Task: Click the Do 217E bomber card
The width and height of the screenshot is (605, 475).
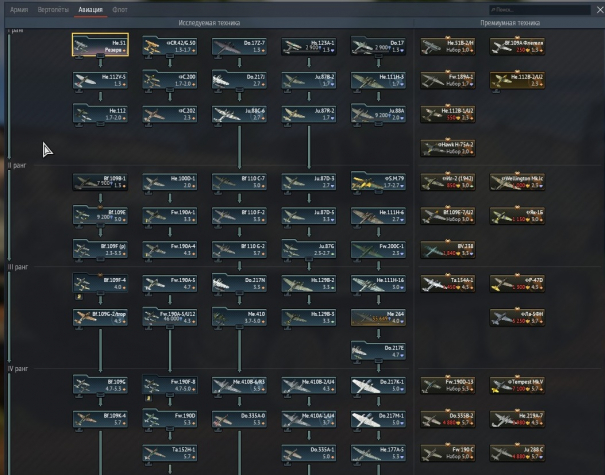Action: click(378, 351)
